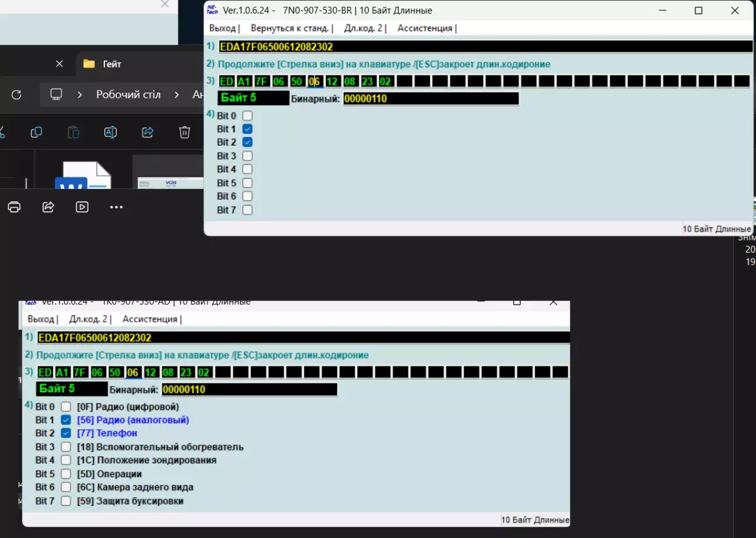Image resolution: width=756 pixels, height=538 pixels.
Task: Close the Гейт folder tab
Action: click(60, 64)
